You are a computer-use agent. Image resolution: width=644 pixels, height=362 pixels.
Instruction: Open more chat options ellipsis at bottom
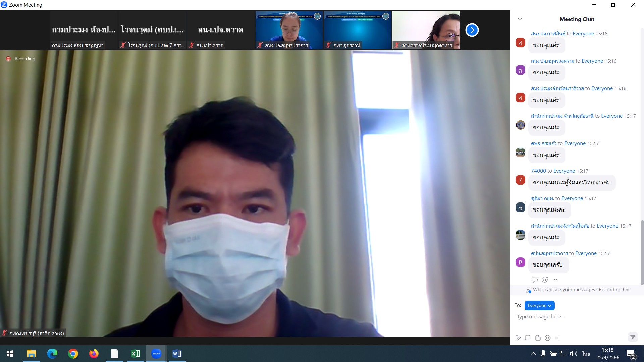(x=557, y=338)
